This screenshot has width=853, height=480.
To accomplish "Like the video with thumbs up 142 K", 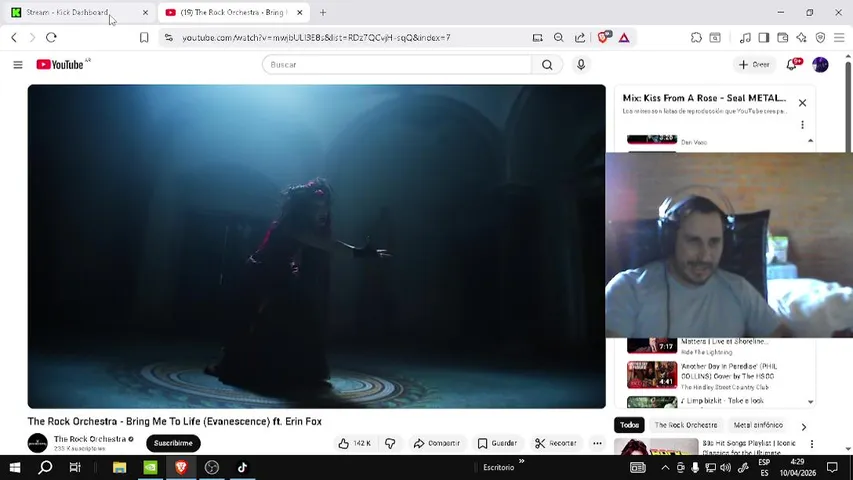I will 355,443.
